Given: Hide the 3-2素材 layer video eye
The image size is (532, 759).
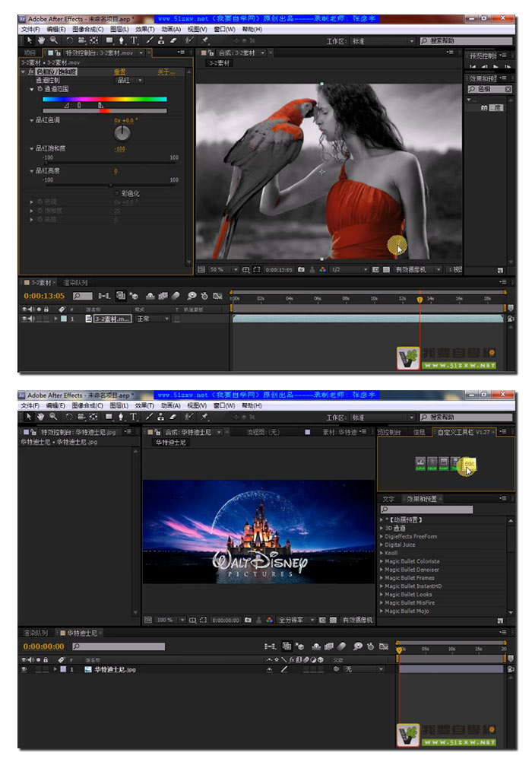Looking at the screenshot, I should point(24,319).
